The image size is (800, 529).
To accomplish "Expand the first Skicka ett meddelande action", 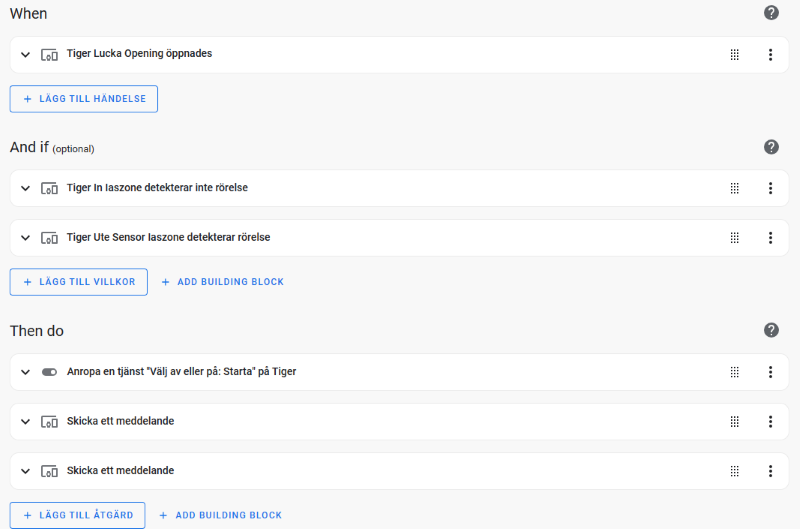I will [x=25, y=421].
